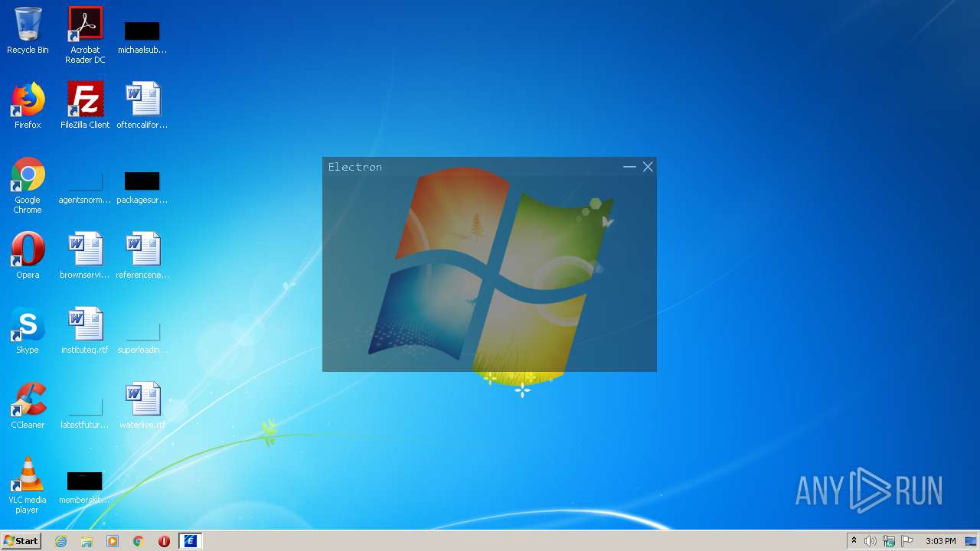This screenshot has height=551, width=980.
Task: Open Windows Explorer folder in taskbar
Action: coord(87,541)
